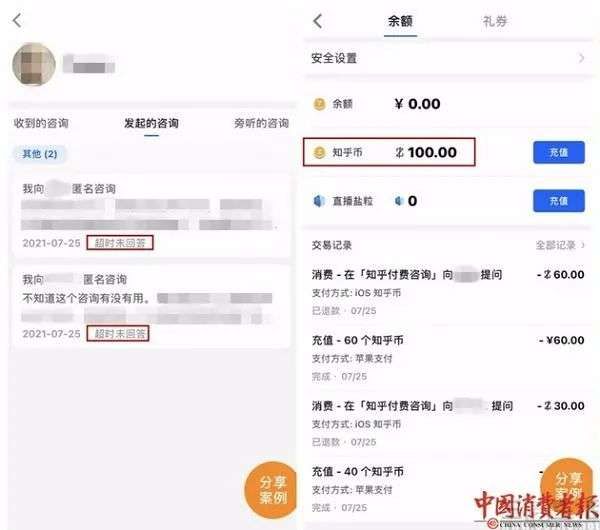Viewport: 600px width, 530px height.
Task: Switch to 礼券 tab
Action: tap(494, 21)
